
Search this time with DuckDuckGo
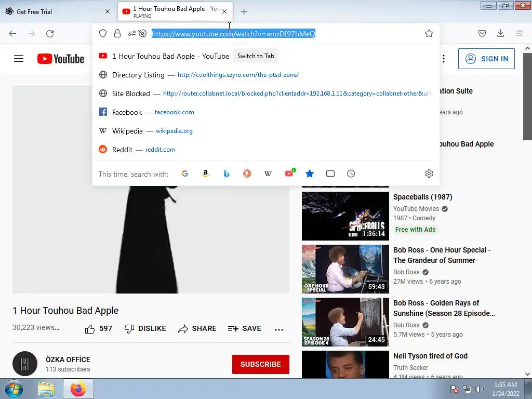pyautogui.click(x=247, y=174)
